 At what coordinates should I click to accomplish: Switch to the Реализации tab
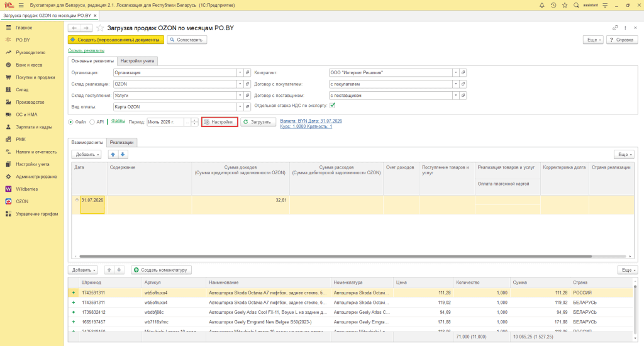[121, 143]
